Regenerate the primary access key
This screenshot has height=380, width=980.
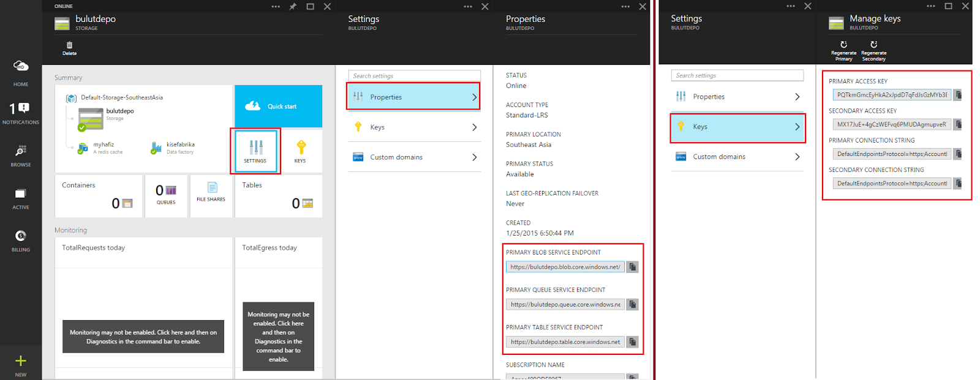[843, 51]
